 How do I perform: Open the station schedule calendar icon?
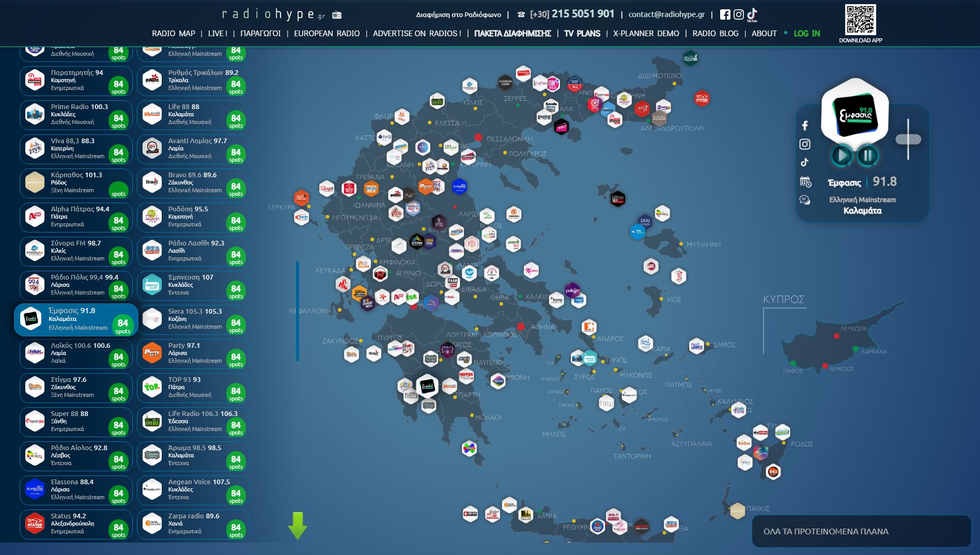point(805,181)
